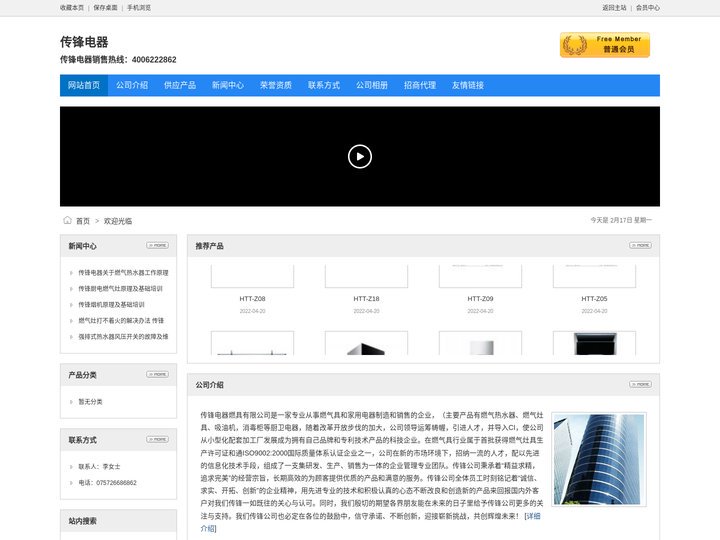Open MORE in 推荐产品 panel
The image size is (720, 540).
tap(641, 245)
